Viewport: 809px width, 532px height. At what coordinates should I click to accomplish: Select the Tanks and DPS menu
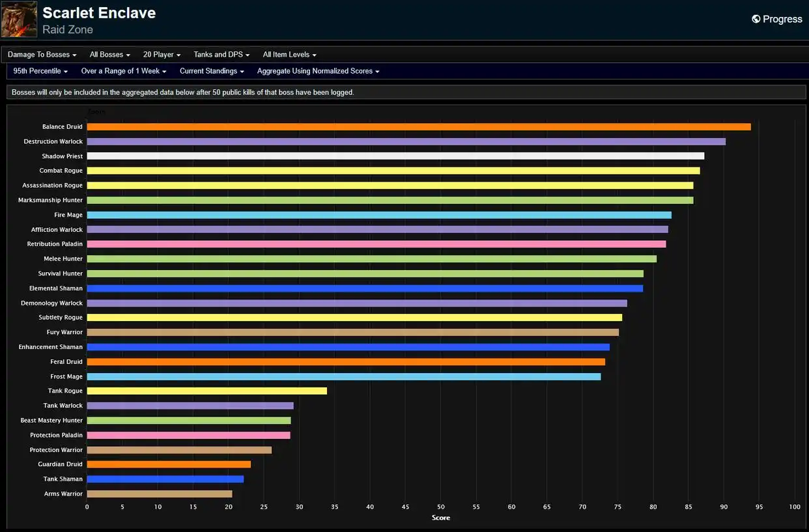click(221, 55)
